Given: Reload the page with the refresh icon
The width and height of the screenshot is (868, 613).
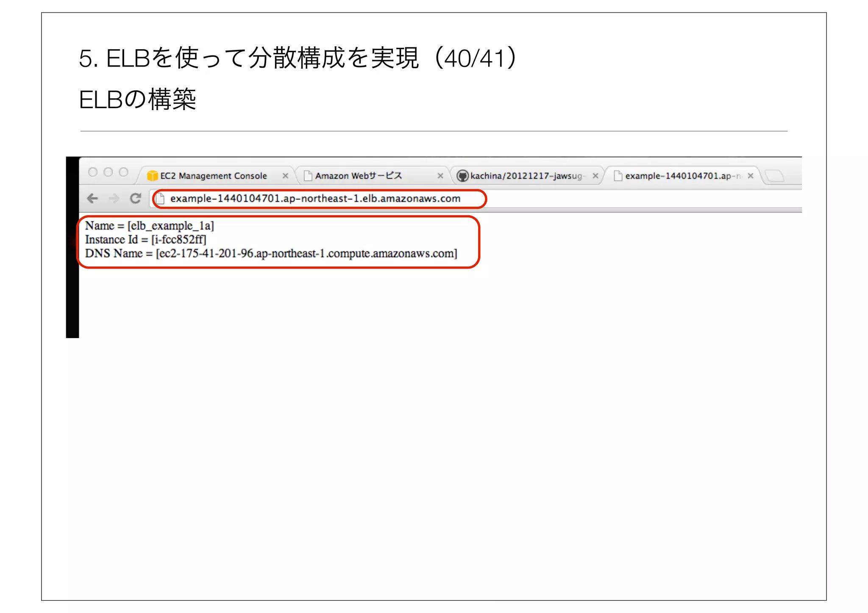Looking at the screenshot, I should point(135,198).
